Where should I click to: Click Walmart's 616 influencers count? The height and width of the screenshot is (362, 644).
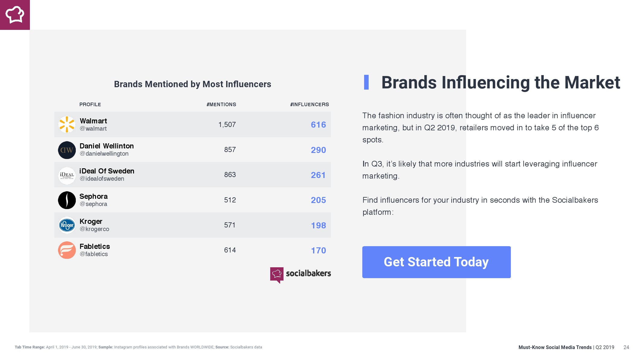pyautogui.click(x=318, y=125)
